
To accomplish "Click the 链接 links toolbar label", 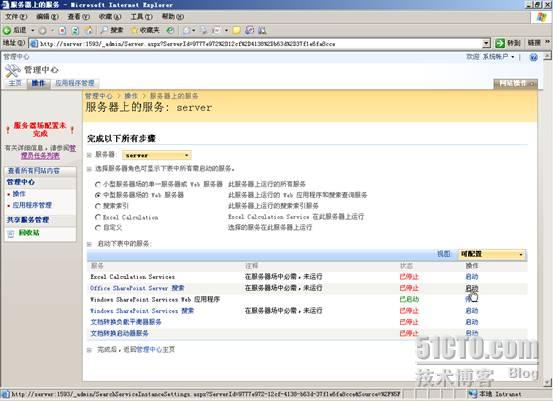I will pos(534,43).
